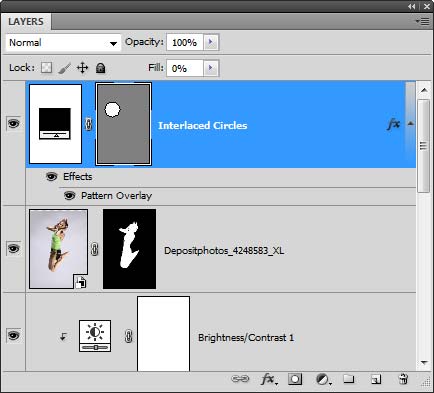The width and height of the screenshot is (434, 393).
Task: Hide all Effects on Interlaced Circles
Action: click(x=51, y=176)
